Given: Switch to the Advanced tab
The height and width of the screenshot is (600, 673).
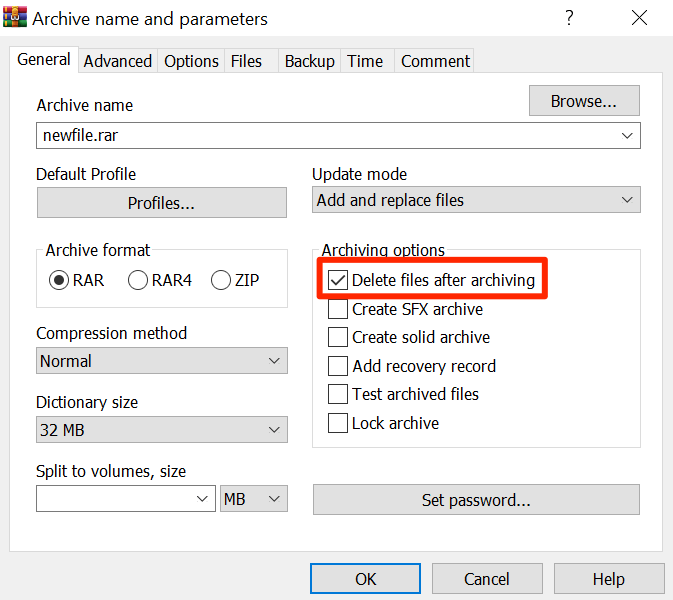Looking at the screenshot, I should pyautogui.click(x=118, y=61).
